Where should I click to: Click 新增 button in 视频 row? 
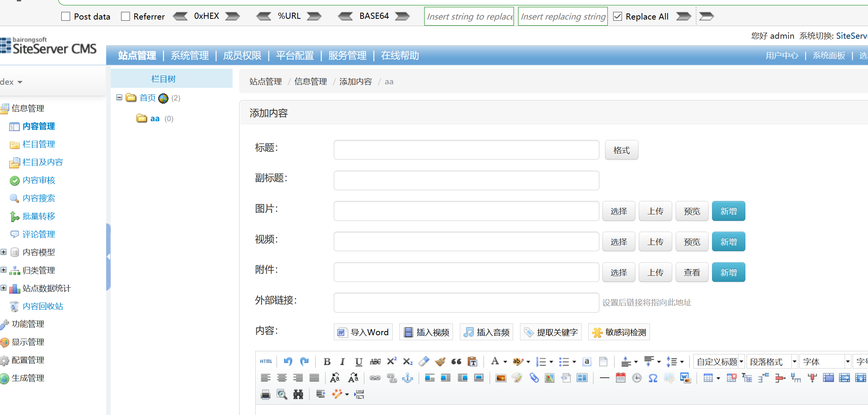point(729,242)
